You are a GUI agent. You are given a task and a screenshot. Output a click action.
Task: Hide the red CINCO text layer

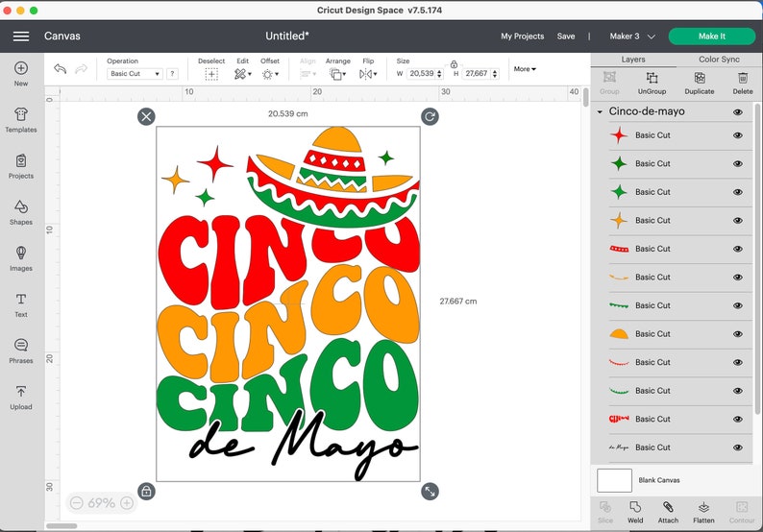(738, 419)
